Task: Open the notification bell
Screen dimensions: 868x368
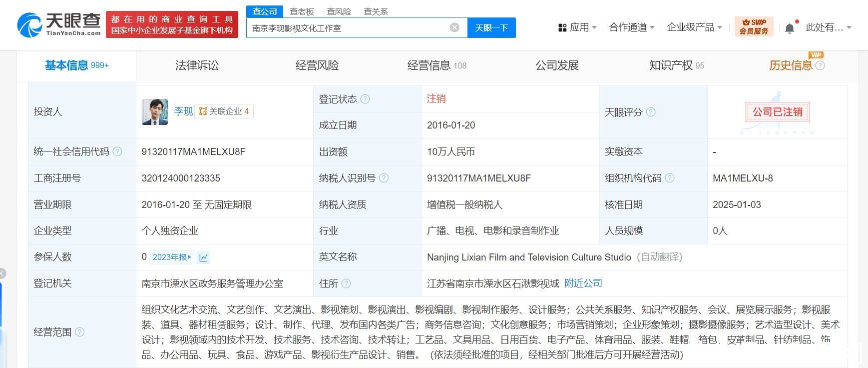Action: [x=790, y=28]
